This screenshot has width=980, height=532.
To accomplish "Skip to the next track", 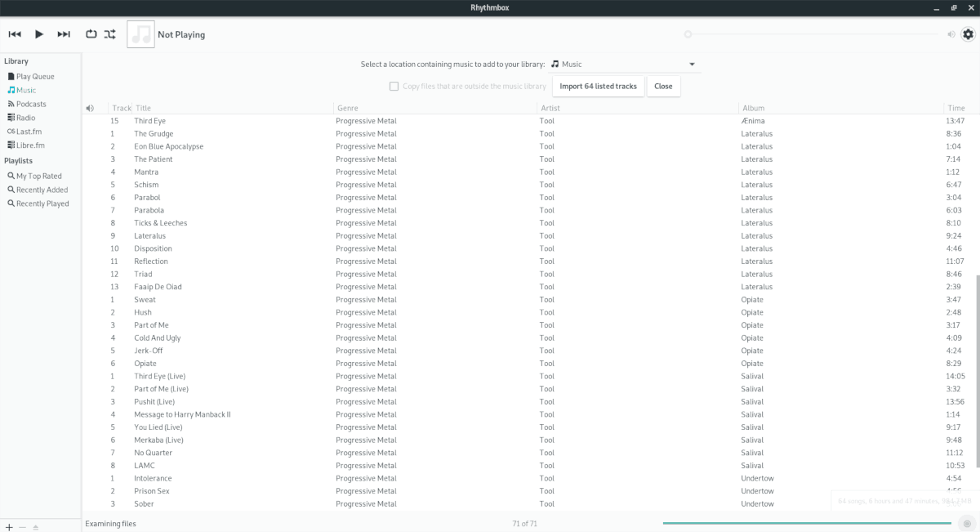I will pyautogui.click(x=64, y=34).
